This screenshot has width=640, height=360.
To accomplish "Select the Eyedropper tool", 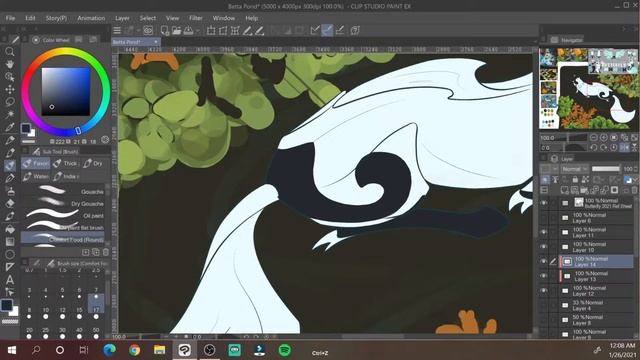I will [10, 127].
